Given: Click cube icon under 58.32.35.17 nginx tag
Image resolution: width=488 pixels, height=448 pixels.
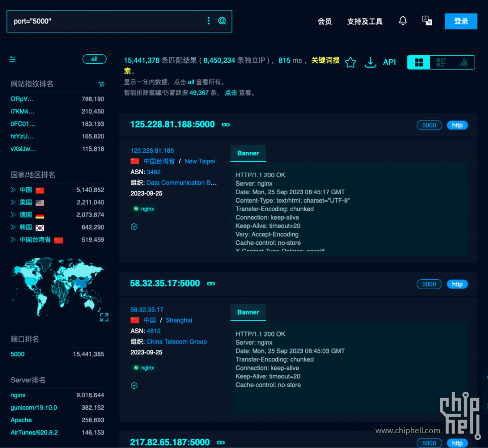Looking at the screenshot, I should click(134, 386).
